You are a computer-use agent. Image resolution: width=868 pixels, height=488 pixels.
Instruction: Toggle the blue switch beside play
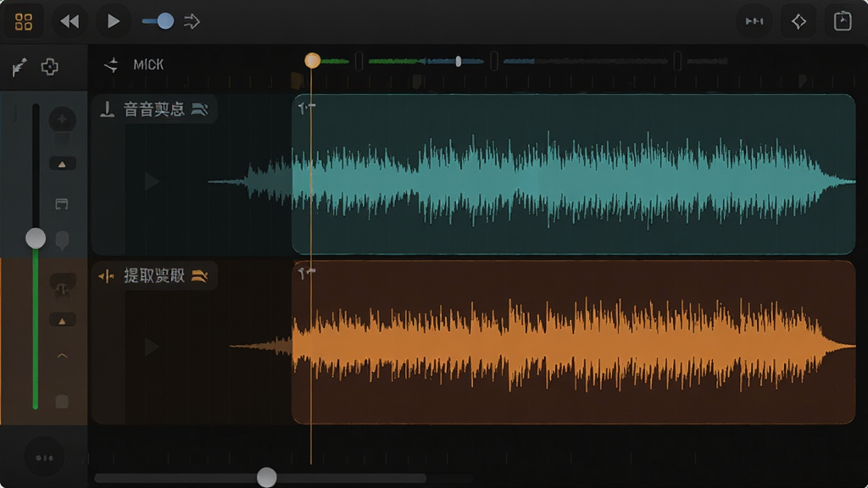pos(158,21)
